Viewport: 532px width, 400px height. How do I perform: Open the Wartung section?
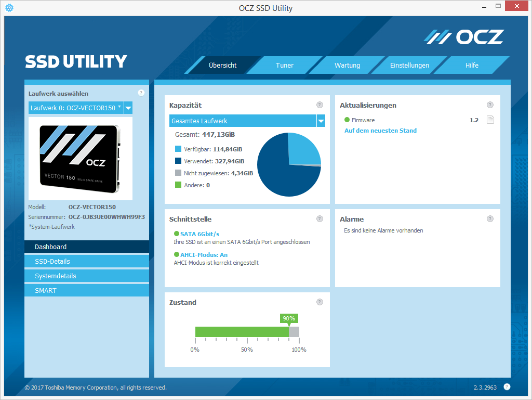[x=347, y=65]
